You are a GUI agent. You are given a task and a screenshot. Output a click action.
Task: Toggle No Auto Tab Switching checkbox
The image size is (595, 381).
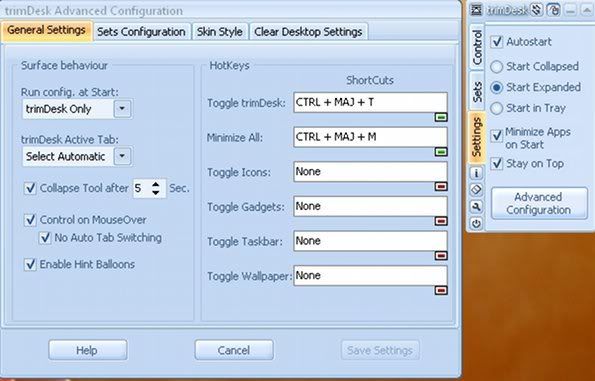click(45, 238)
